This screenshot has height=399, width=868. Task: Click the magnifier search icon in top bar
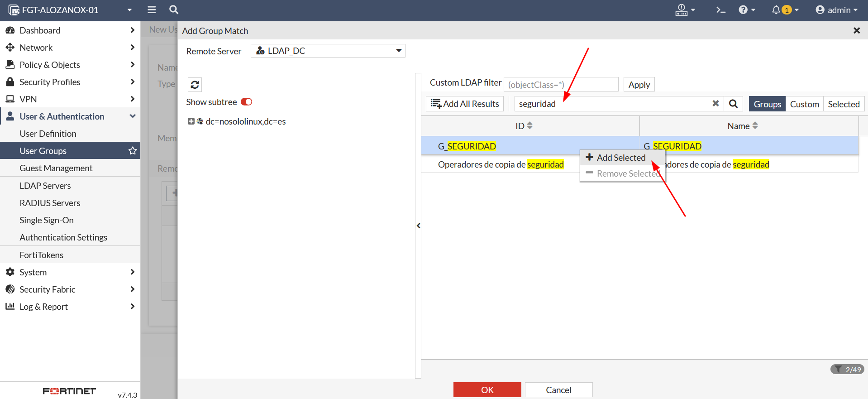click(x=174, y=10)
